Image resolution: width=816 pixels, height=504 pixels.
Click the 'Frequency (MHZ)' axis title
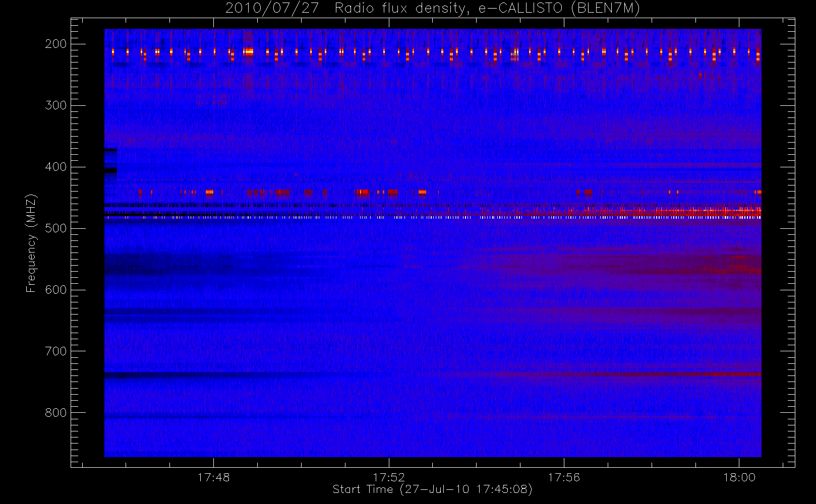tap(31, 243)
